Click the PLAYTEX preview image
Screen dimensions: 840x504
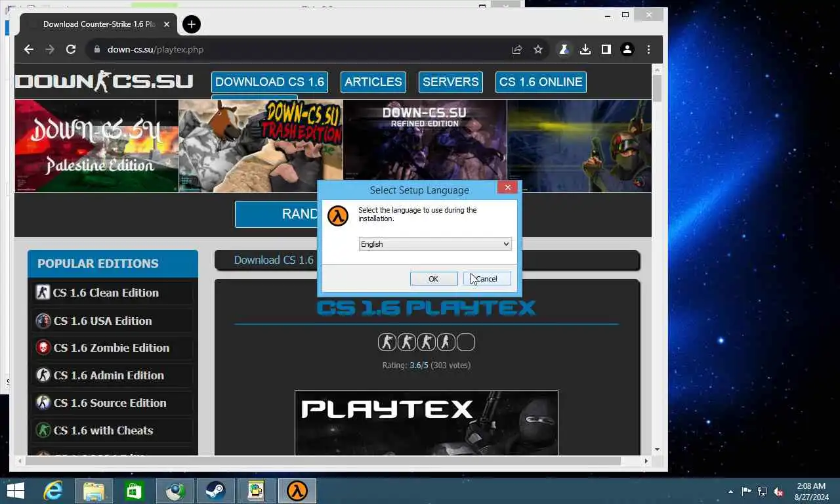(427, 423)
